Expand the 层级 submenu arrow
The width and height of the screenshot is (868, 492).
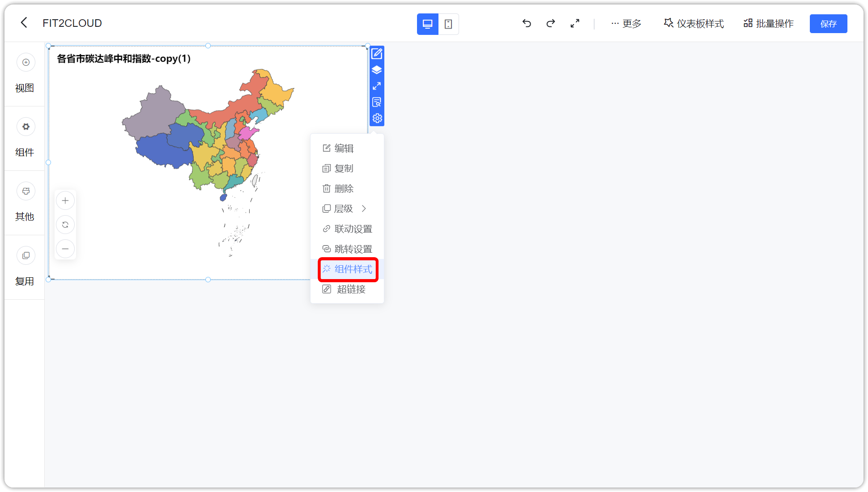point(364,209)
